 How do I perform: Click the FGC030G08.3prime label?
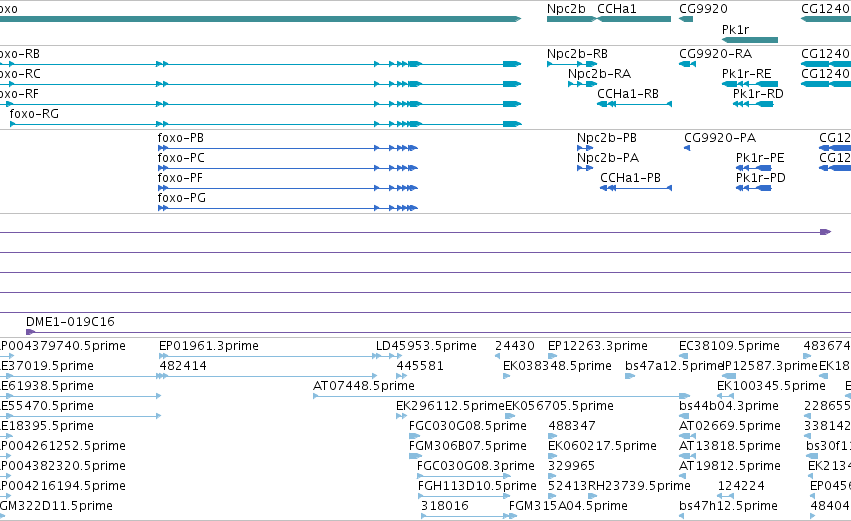pos(476,467)
